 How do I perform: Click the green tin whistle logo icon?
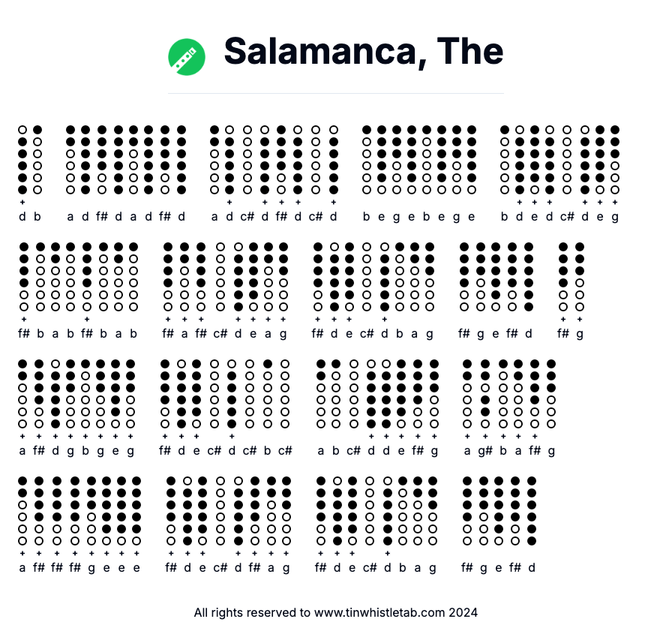187,57
